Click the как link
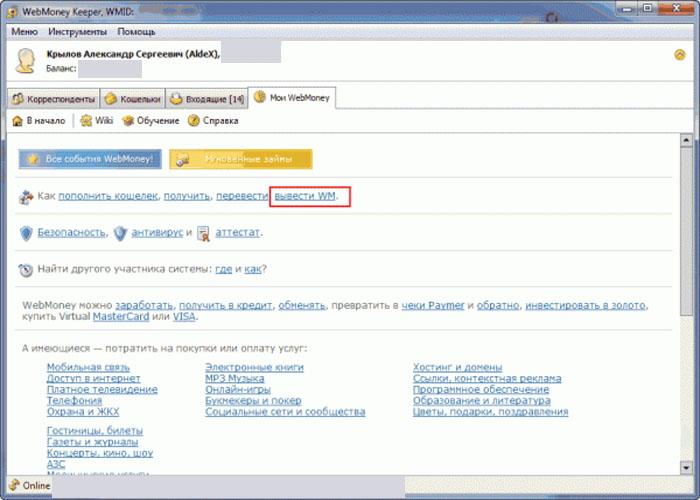The width and height of the screenshot is (700, 500). coord(253,269)
